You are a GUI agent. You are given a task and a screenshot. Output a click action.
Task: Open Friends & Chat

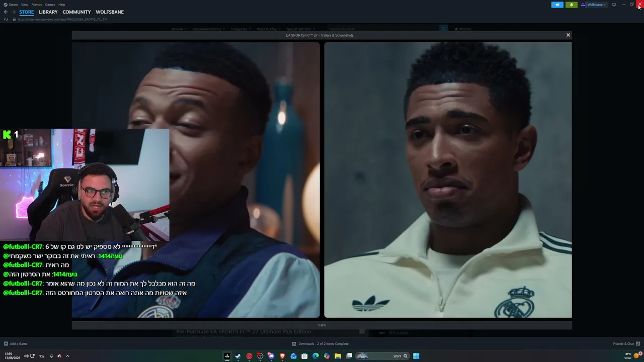626,344
